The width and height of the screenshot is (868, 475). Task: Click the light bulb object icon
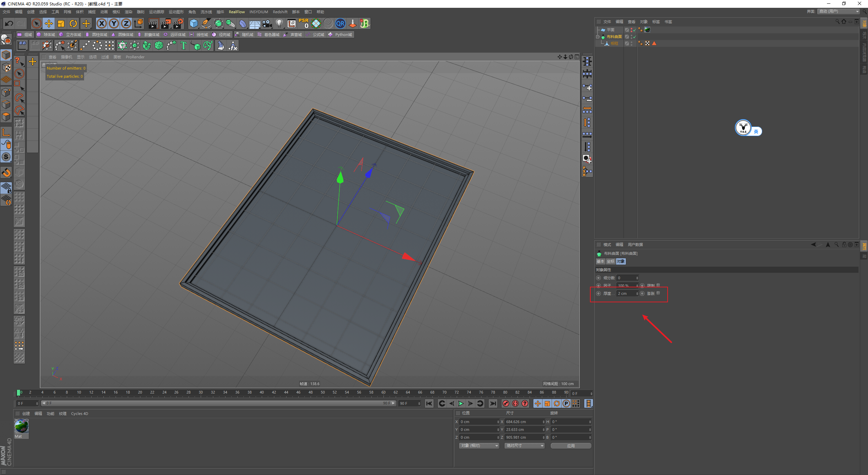click(x=279, y=23)
